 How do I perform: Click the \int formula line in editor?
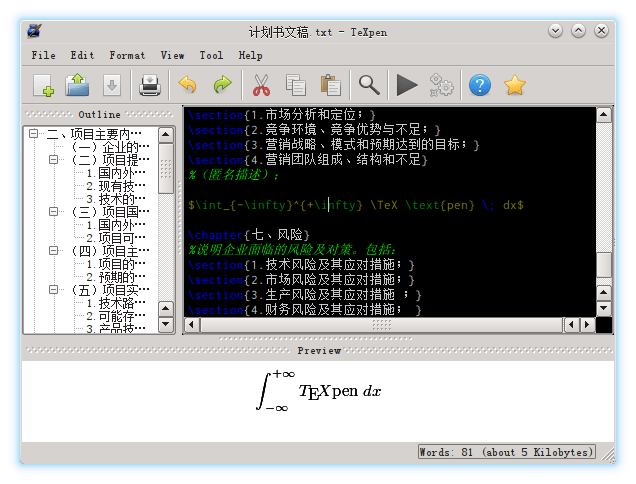pyautogui.click(x=356, y=205)
